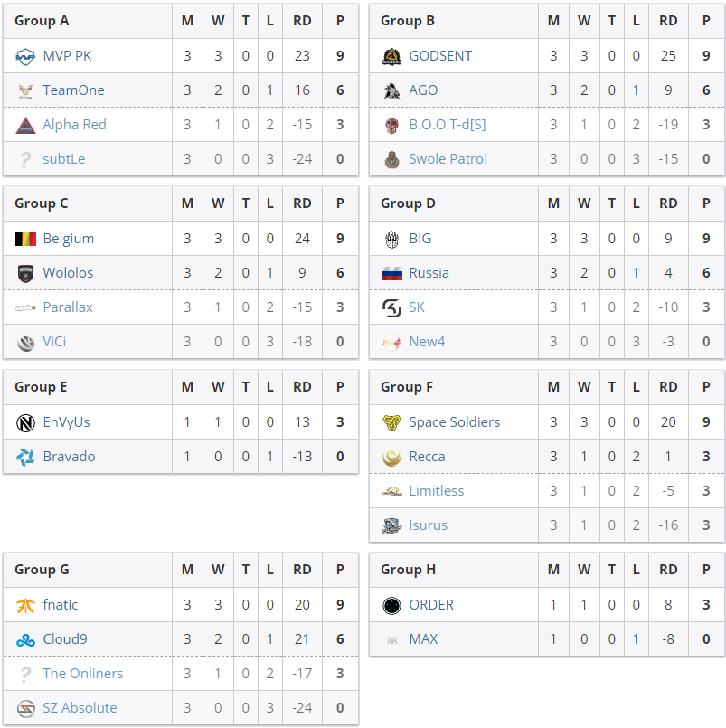Click the Russia flag icon

coord(391,273)
